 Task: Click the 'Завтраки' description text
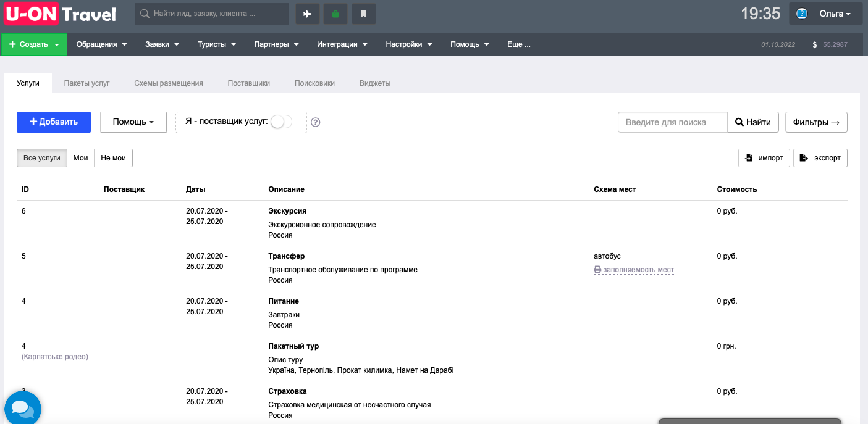pyautogui.click(x=284, y=315)
